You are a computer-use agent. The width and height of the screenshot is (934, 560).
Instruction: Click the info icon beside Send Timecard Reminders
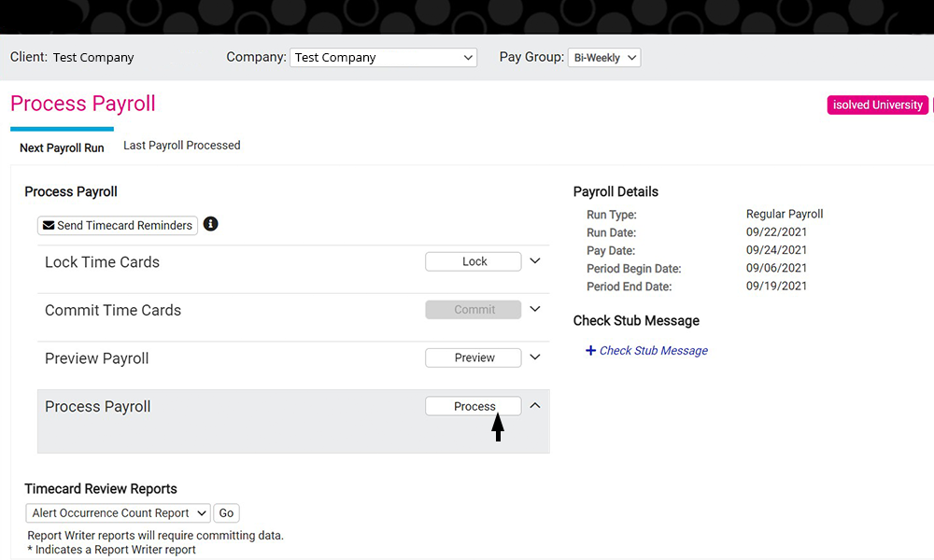click(211, 224)
